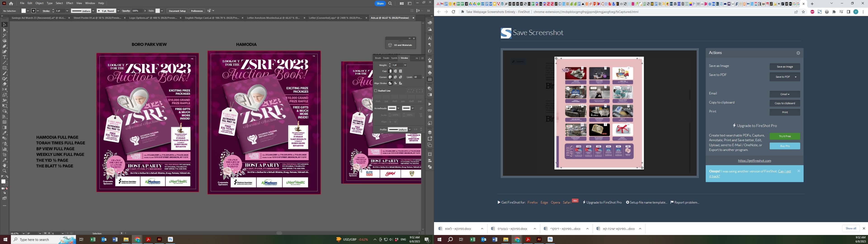The width and height of the screenshot is (868, 244).
Task: Open the Effect menu
Action: click(x=69, y=3)
